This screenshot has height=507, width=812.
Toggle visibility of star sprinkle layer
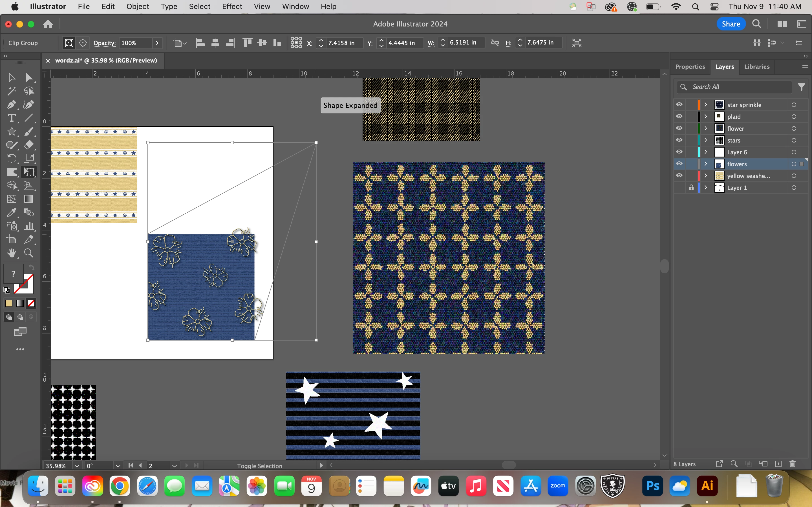coord(679,104)
